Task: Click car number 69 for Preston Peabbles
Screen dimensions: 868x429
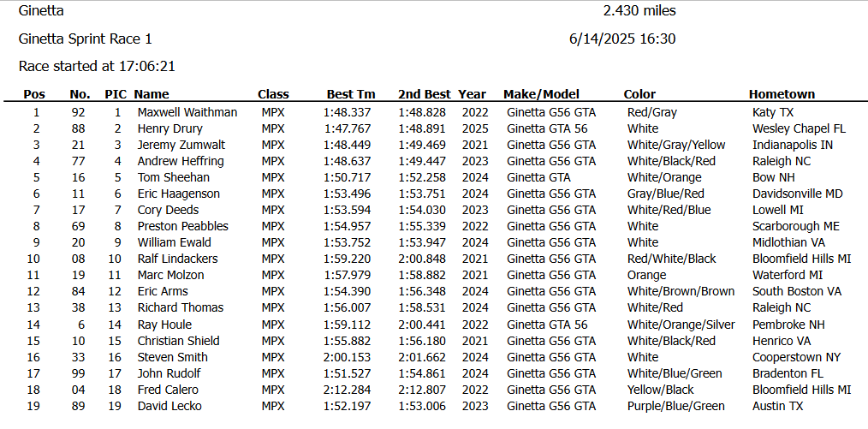Action: point(79,226)
